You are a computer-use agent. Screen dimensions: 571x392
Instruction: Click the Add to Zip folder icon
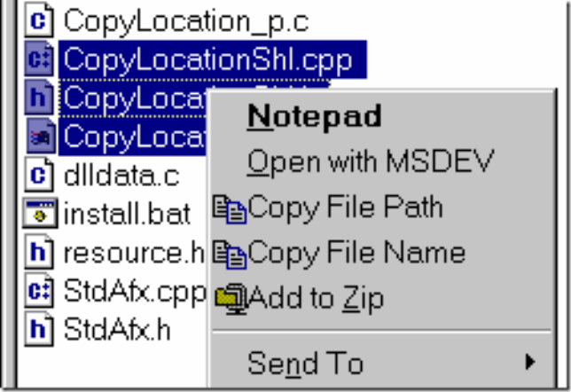tap(231, 300)
